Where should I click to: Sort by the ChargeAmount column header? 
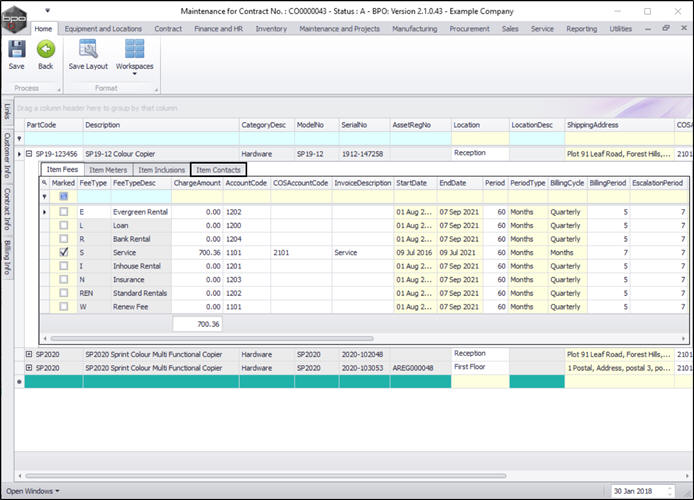coord(196,184)
